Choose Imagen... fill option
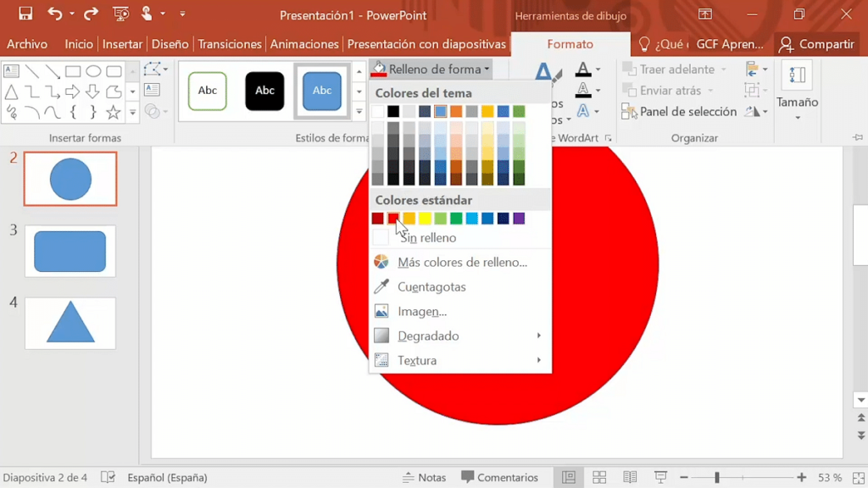 421,312
